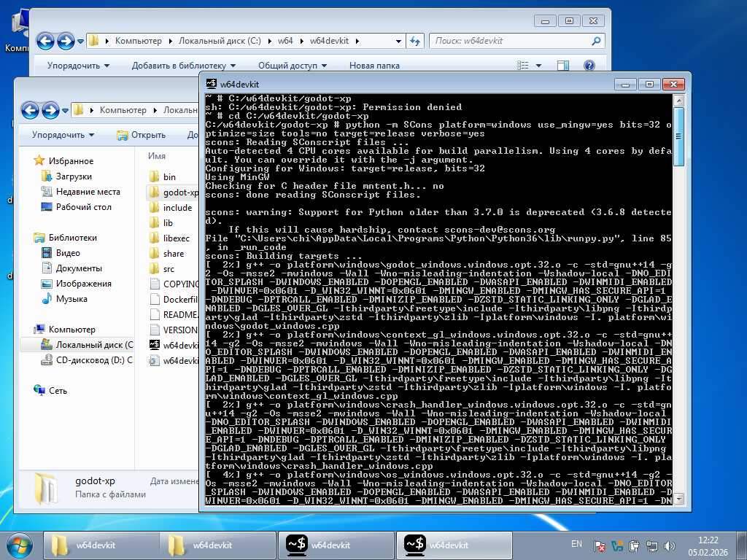Select 'src' folder in file list
The image size is (747, 560).
pos(169,269)
